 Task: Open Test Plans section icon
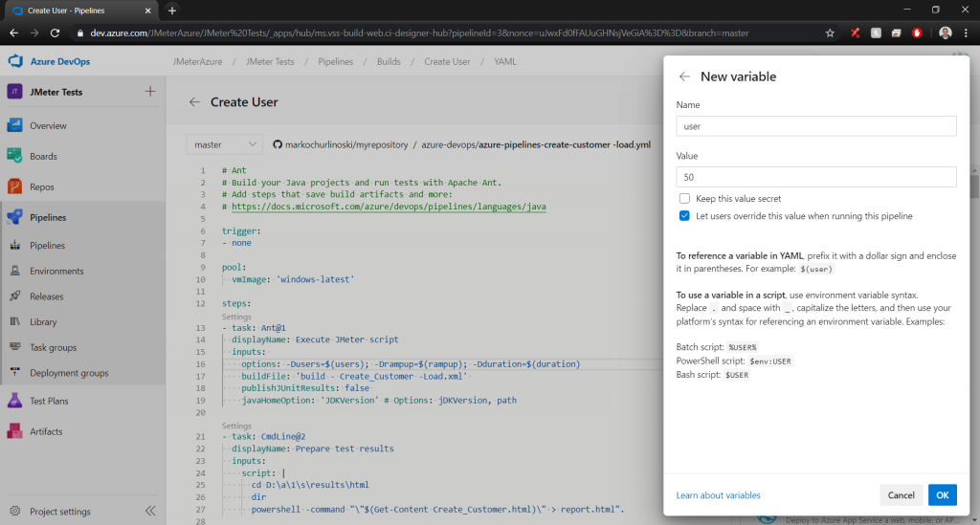point(15,400)
